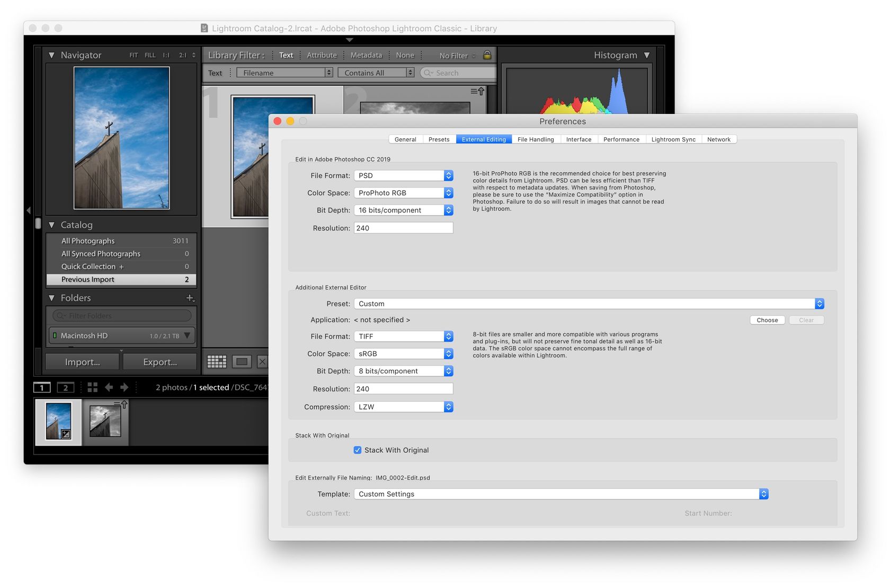
Task: Collapse left panel with the side arrow
Action: point(29,210)
